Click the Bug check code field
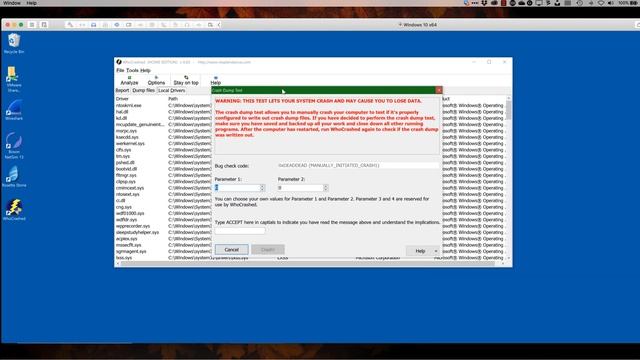This screenshot has height=360, width=640. 358,165
